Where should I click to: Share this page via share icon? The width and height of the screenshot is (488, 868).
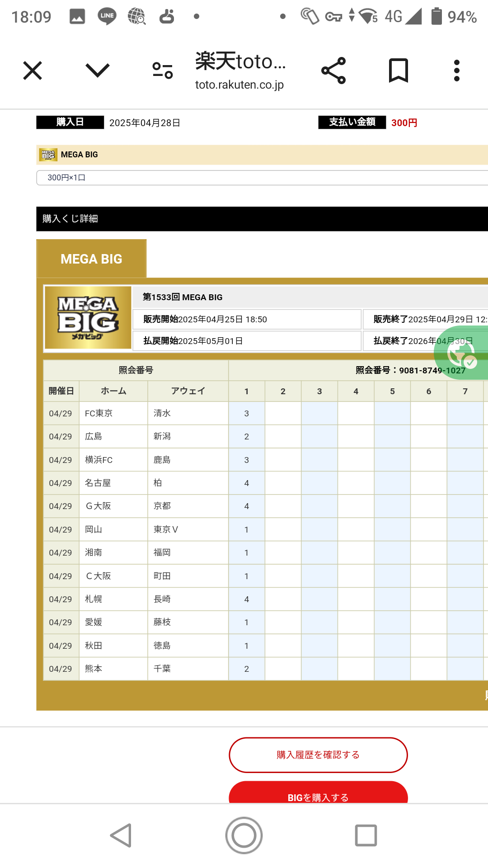pyautogui.click(x=333, y=71)
